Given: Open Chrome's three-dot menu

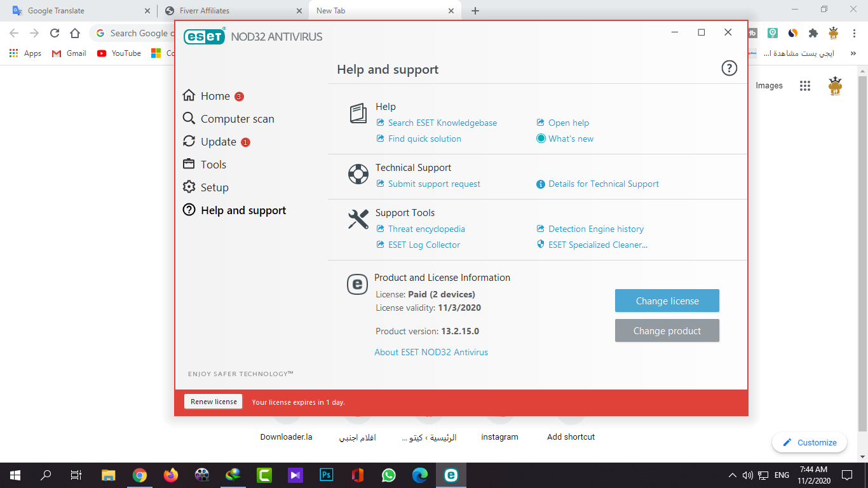Looking at the screenshot, I should pos(855,33).
